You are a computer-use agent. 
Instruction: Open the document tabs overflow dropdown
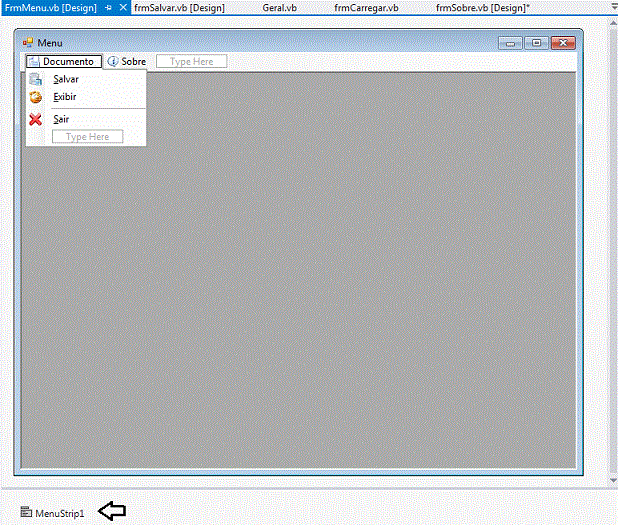point(613,8)
